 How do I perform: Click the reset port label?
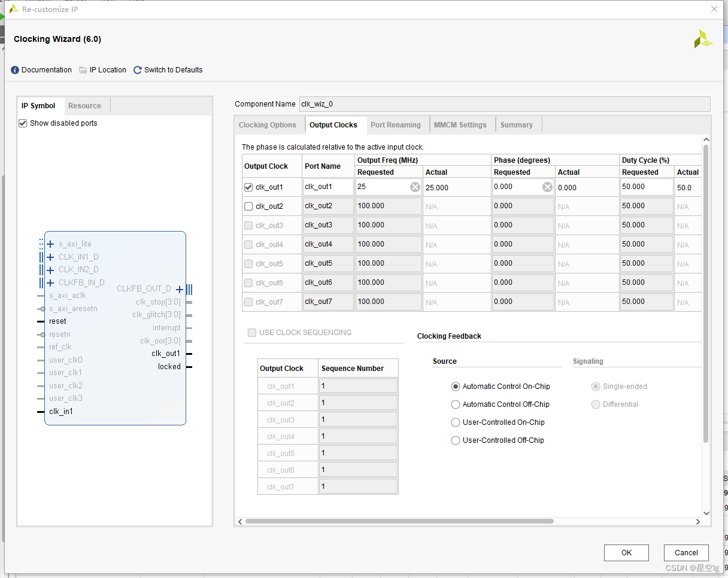click(57, 321)
